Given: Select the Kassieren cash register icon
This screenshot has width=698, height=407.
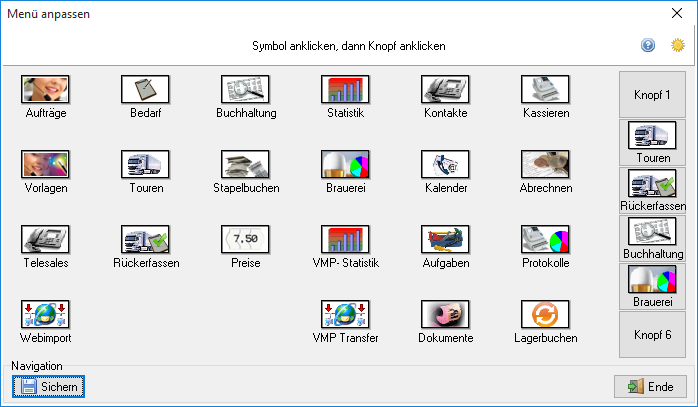Looking at the screenshot, I should pos(545,89).
